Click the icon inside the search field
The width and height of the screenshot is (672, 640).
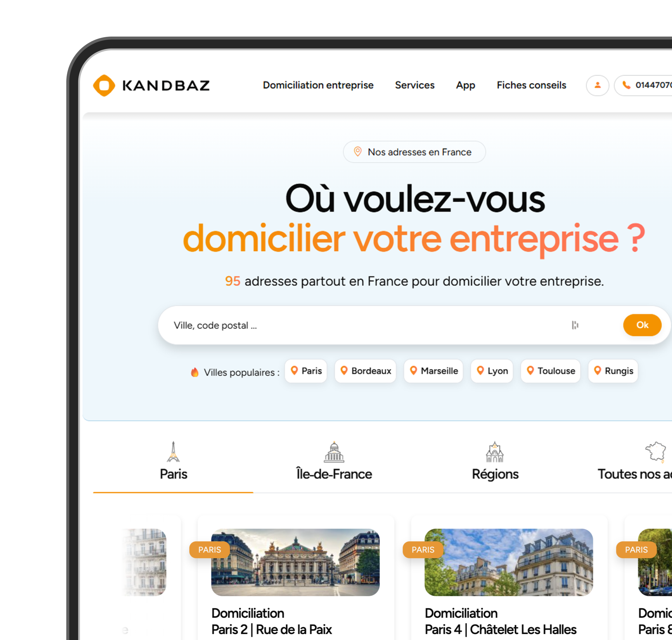click(x=575, y=325)
